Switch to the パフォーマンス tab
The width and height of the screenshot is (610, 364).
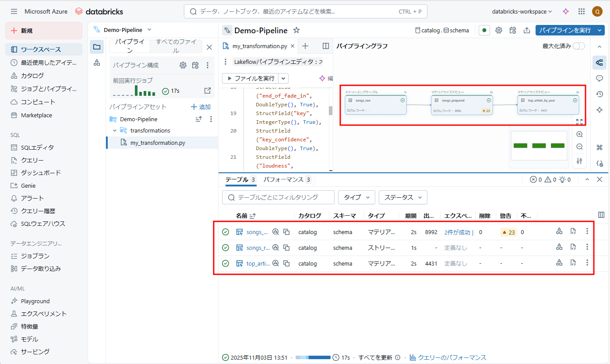coord(283,179)
